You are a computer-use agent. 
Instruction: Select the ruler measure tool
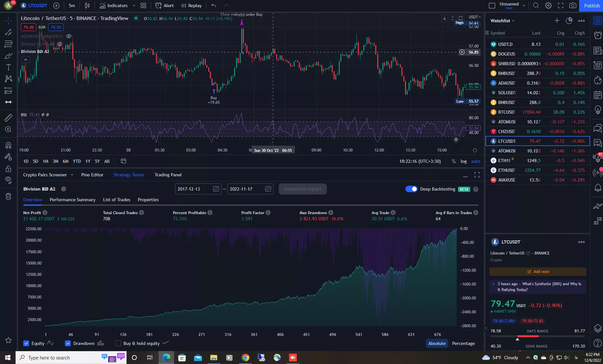pos(8,118)
